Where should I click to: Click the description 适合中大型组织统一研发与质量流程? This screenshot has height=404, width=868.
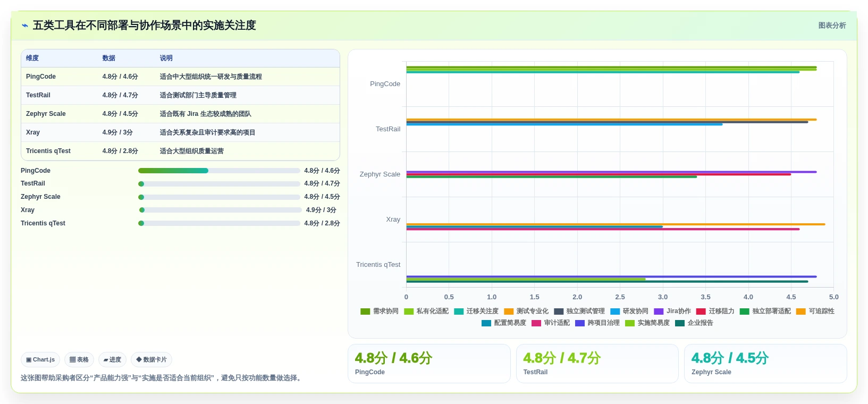tap(211, 77)
